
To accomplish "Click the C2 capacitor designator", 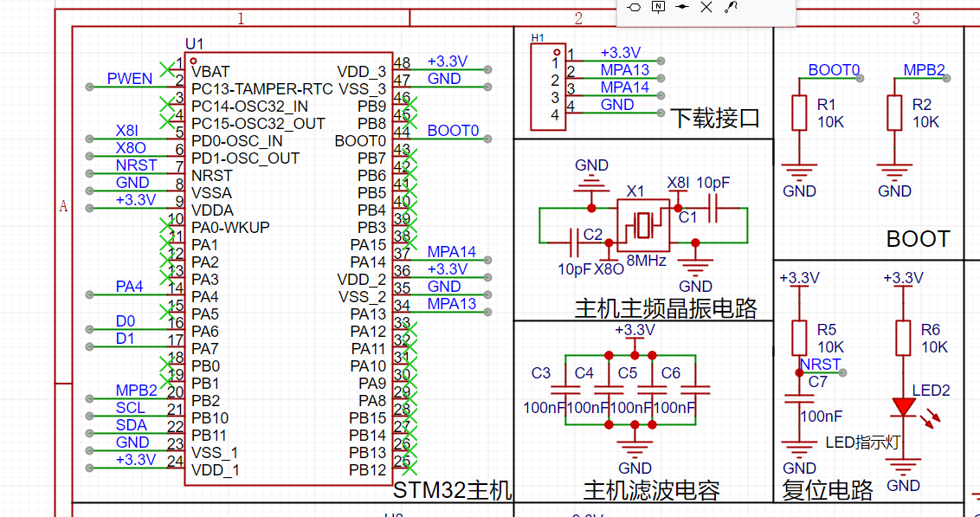I will pos(593,235).
